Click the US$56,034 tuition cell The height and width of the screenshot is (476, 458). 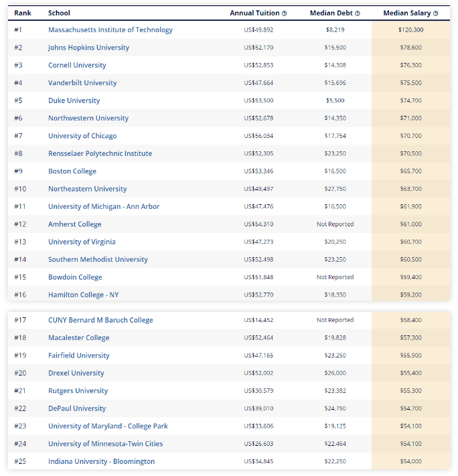[258, 136]
